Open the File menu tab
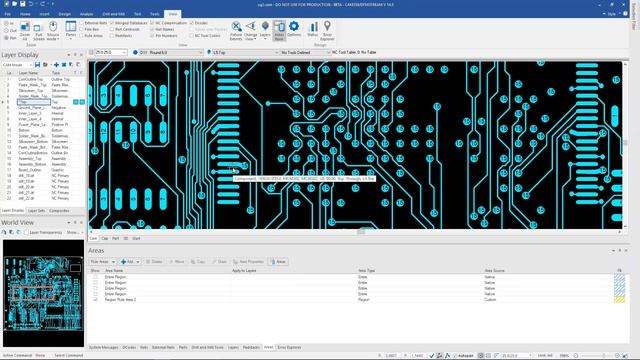 click(8, 14)
